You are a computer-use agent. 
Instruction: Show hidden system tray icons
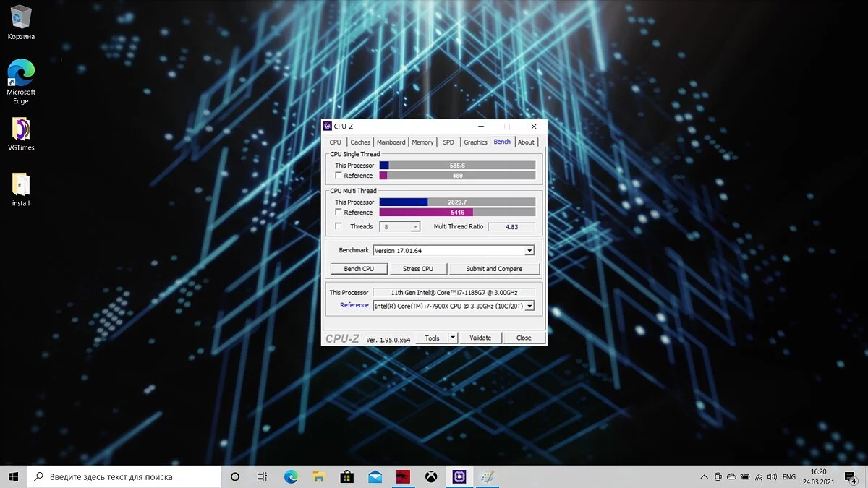click(x=705, y=477)
